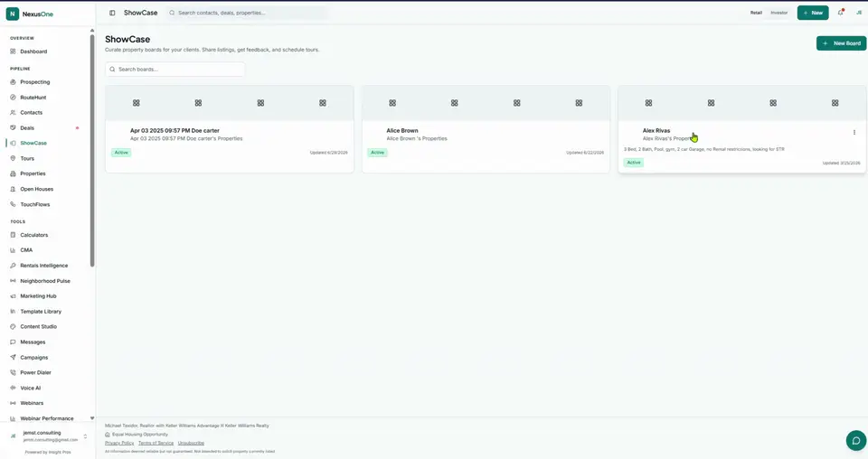Click Active badge on Alice Brown card
The image size is (868, 459).
point(378,153)
